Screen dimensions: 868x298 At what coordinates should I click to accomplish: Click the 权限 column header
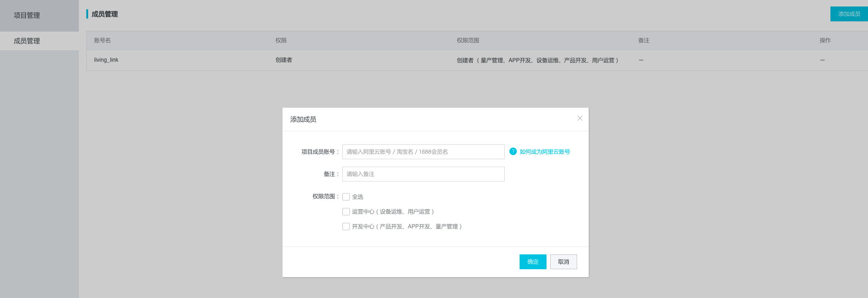click(x=281, y=40)
